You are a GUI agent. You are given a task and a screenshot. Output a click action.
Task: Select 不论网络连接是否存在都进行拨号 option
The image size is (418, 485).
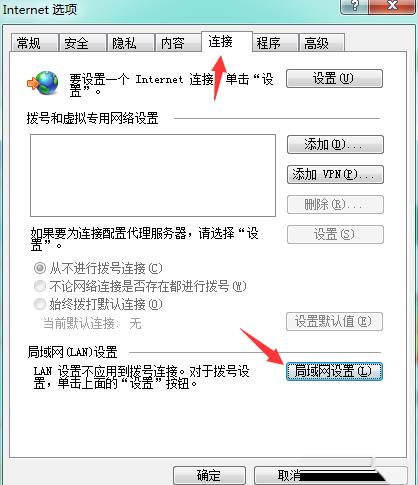click(x=40, y=286)
